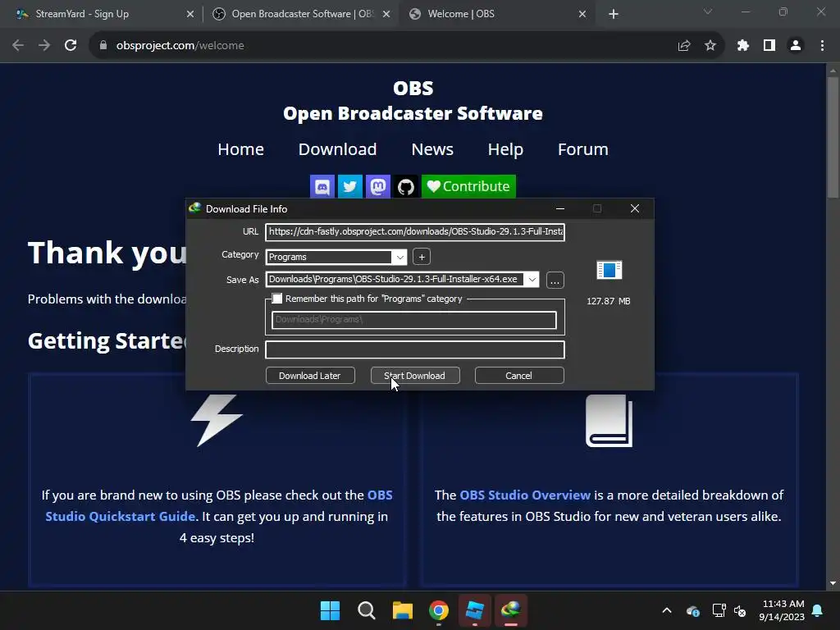The height and width of the screenshot is (630, 840).
Task: Click Start Download button
Action: point(415,376)
